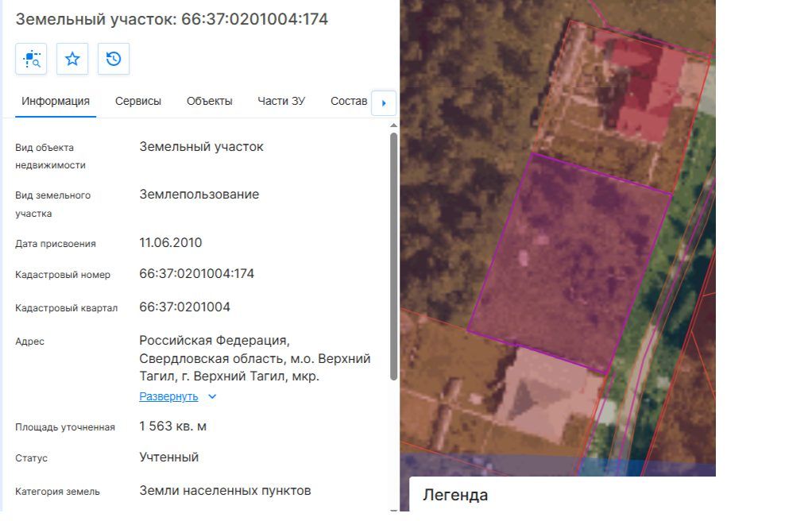Click the value Землепользование
Viewport: 812px width, 521px height.
tap(199, 195)
